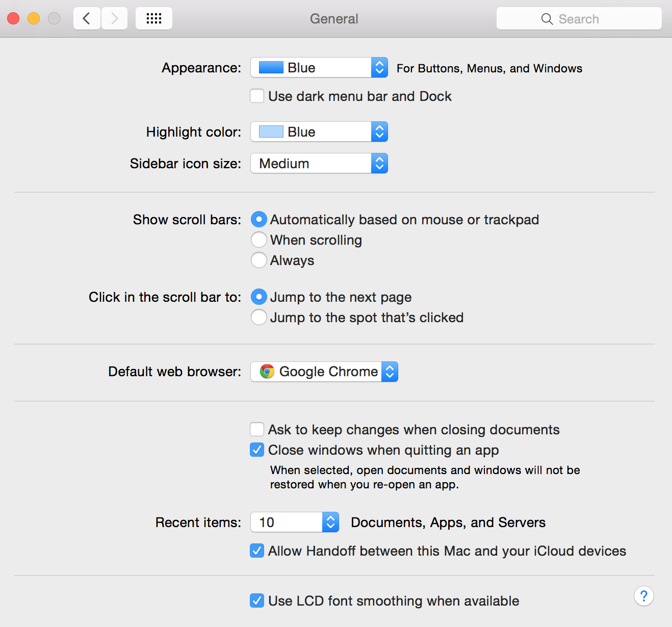Image resolution: width=672 pixels, height=627 pixels.
Task: Click the red close window button
Action: point(13,19)
